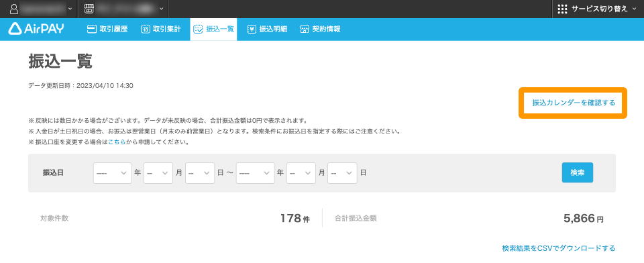Click the 振込一覧 tab icon
644x263 pixels.
click(199, 29)
